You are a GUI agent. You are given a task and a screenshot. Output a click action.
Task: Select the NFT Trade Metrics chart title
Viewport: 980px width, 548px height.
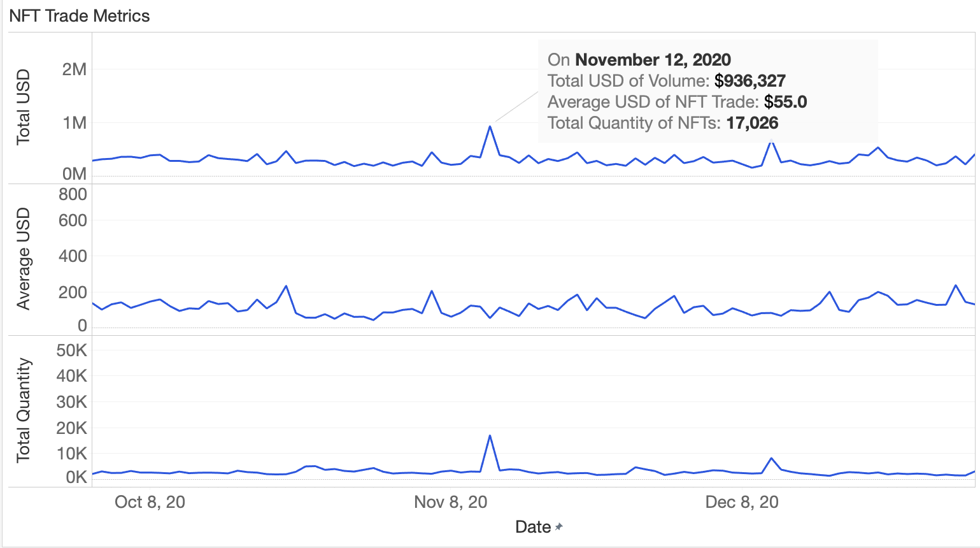[x=80, y=16]
